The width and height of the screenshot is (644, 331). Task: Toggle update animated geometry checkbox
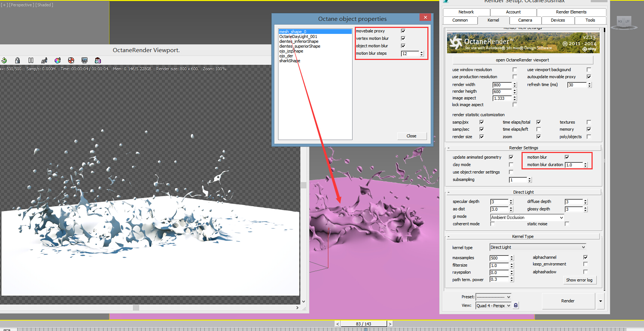point(511,157)
